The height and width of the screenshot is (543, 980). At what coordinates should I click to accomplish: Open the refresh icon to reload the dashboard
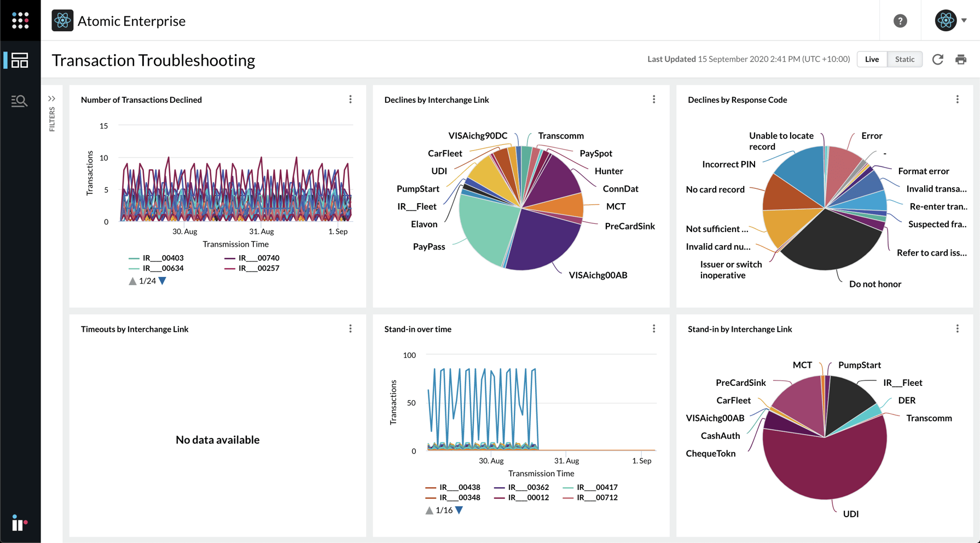[x=938, y=59]
